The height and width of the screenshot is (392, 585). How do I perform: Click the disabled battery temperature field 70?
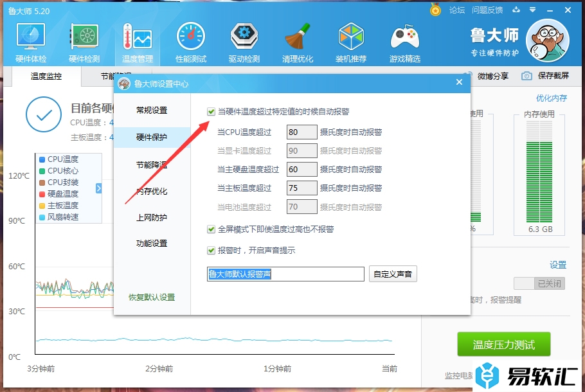[302, 207]
